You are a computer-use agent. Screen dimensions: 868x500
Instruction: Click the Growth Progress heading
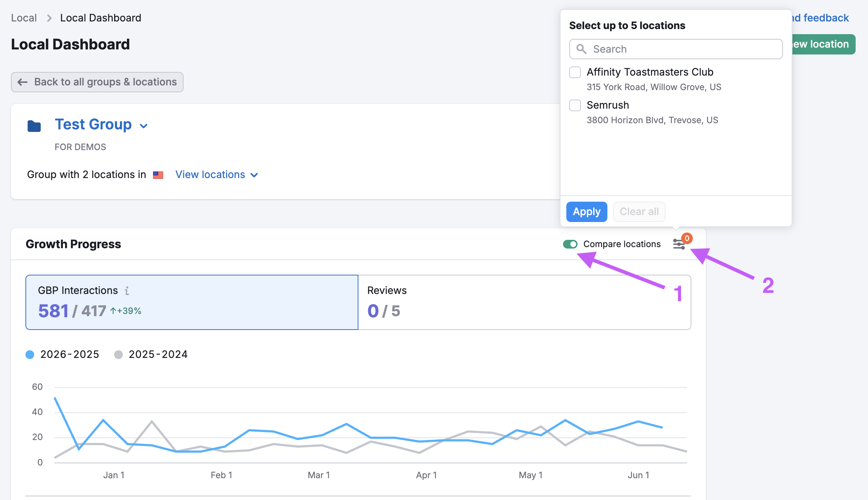point(73,244)
